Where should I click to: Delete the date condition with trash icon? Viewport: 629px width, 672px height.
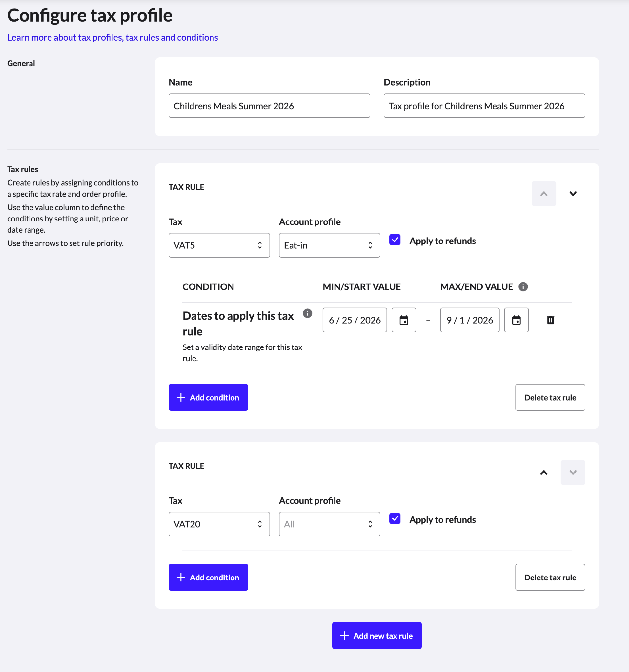[550, 320]
